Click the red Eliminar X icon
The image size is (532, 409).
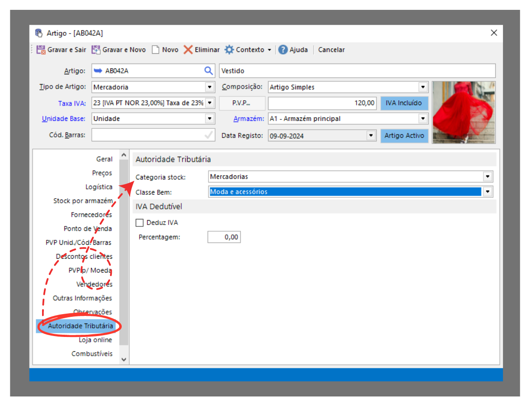[x=188, y=50]
